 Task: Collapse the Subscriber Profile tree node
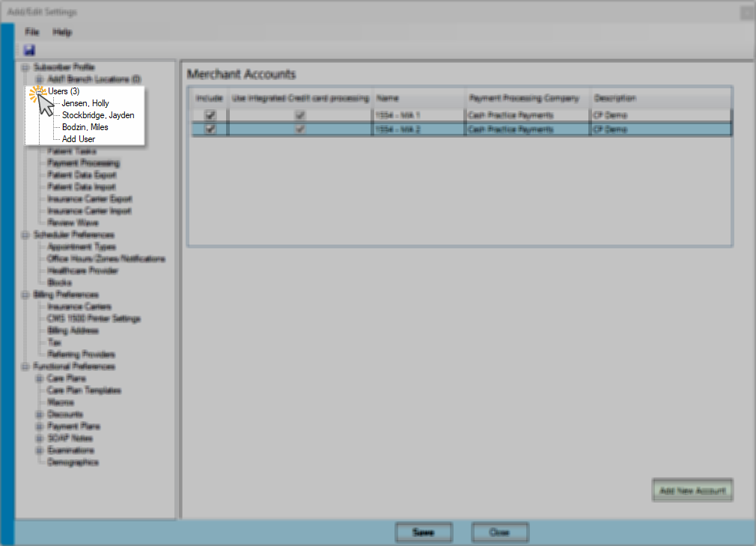(x=25, y=67)
